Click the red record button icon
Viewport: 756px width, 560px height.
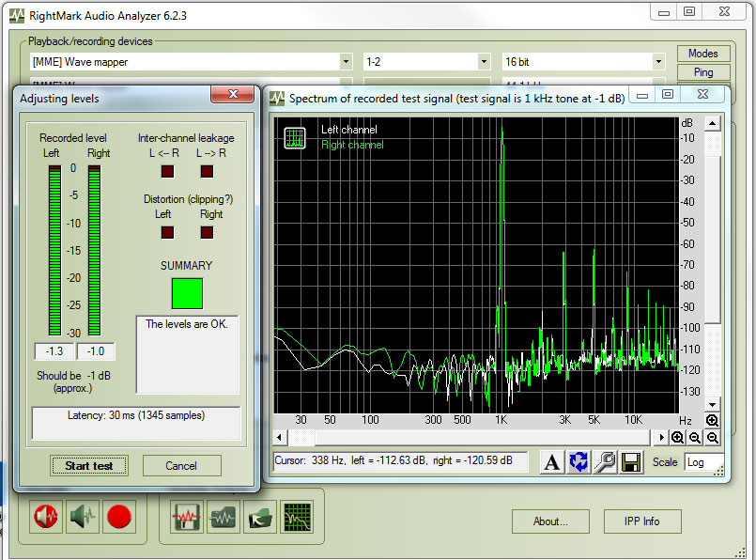click(x=119, y=516)
